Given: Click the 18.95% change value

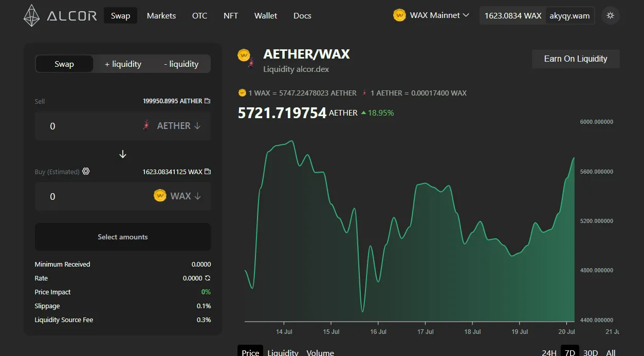Looking at the screenshot, I should coord(381,113).
